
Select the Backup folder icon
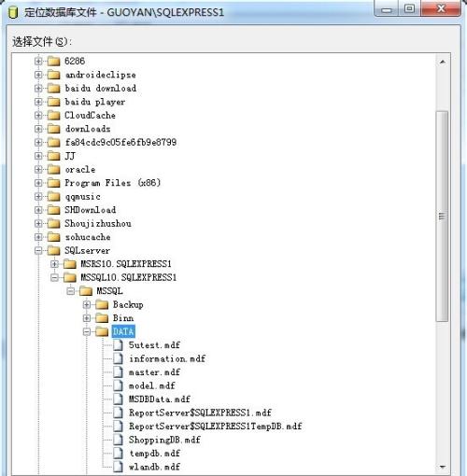(102, 304)
